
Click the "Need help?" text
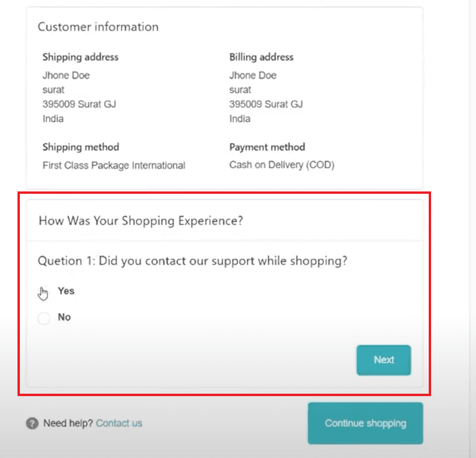[68, 423]
